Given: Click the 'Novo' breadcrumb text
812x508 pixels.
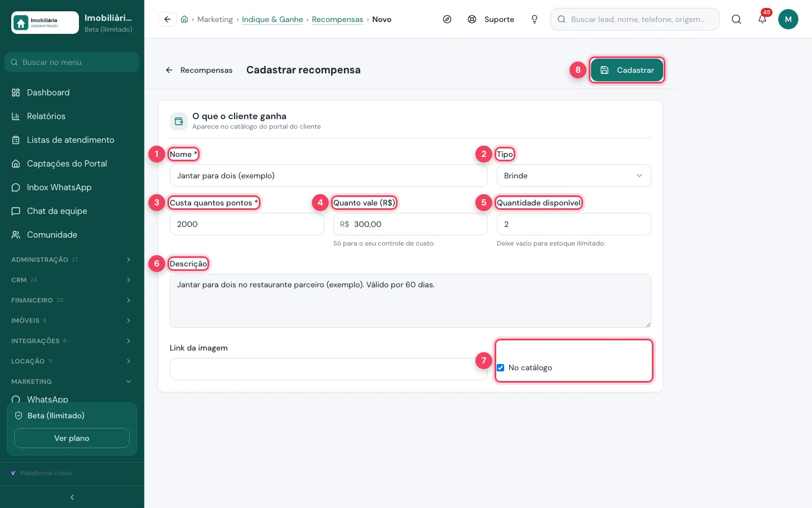Looking at the screenshot, I should (382, 19).
